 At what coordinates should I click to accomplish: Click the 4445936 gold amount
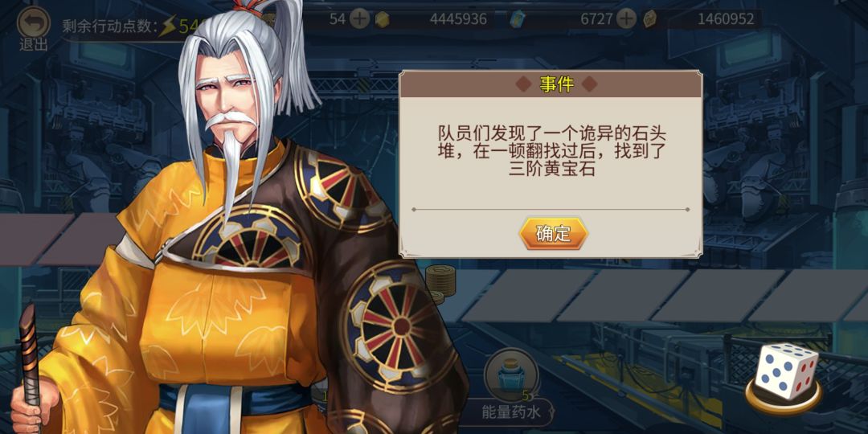(458, 19)
